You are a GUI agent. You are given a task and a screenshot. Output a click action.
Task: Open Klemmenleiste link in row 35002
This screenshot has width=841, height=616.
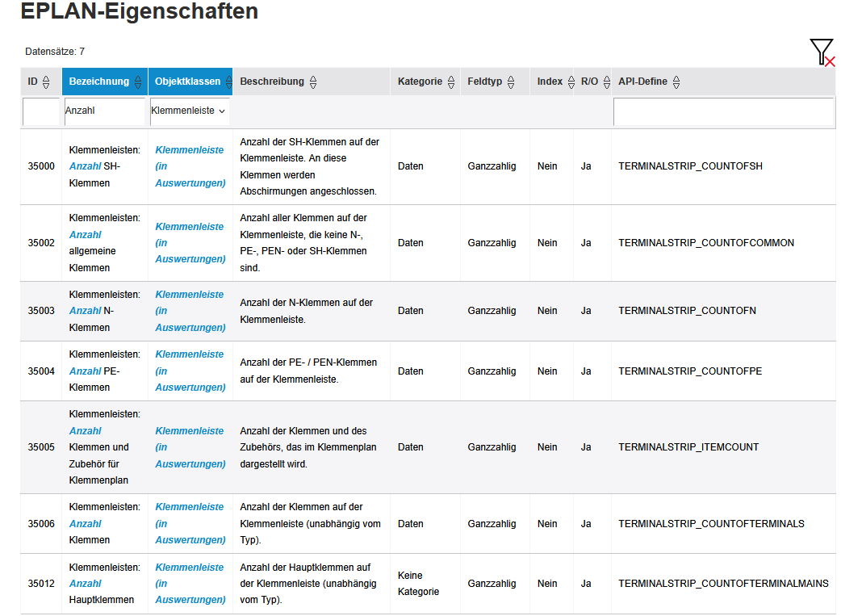coord(190,242)
